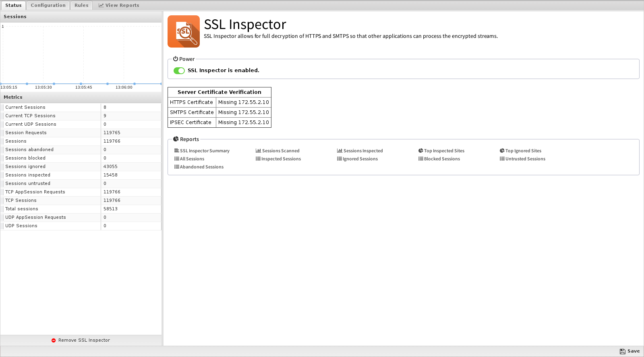644x357 pixels.
Task: Open View Reports
Action: [x=119, y=5]
